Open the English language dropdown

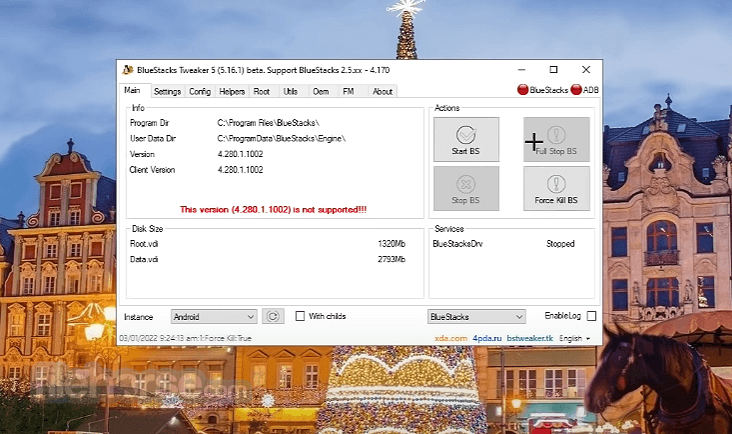575,338
